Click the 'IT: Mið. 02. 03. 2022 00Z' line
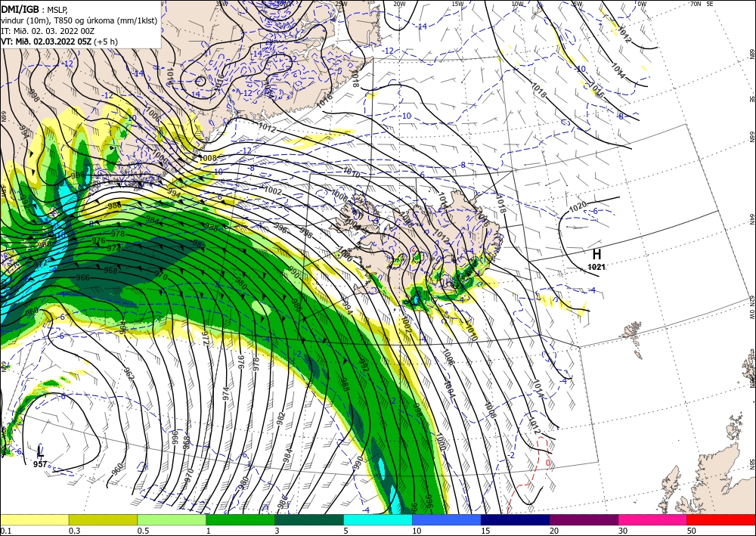This screenshot has width=756, height=536. 48,31
